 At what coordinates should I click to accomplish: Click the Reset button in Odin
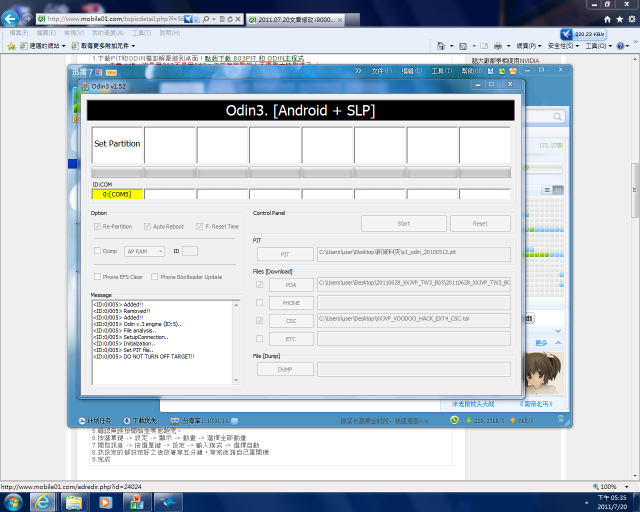click(x=480, y=224)
